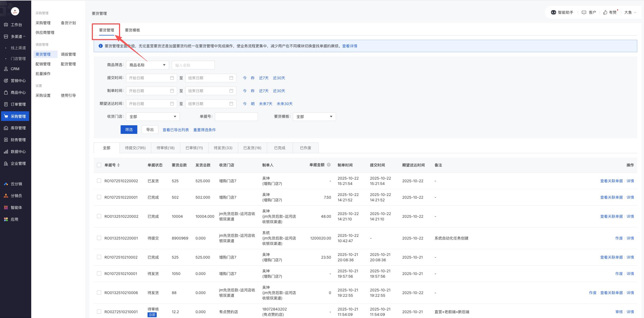The image size is (644, 318).
Task: Check the row for RO1072510220002
Action: click(x=99, y=181)
